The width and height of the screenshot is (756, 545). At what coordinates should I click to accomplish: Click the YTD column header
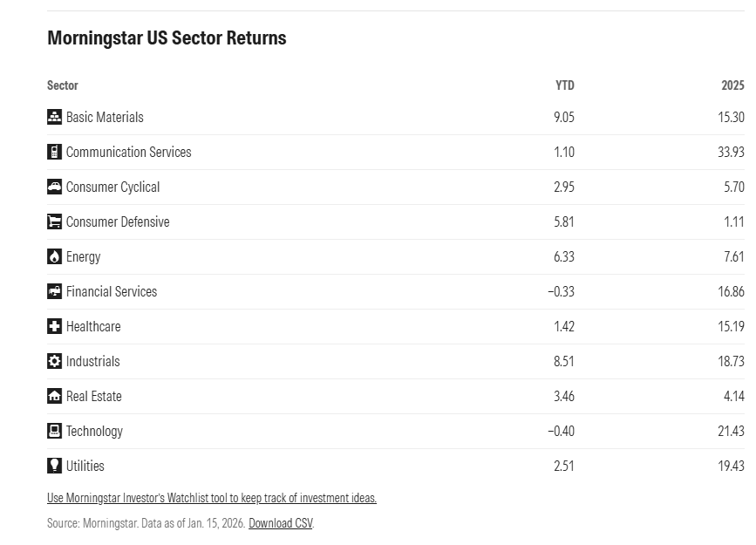tap(564, 85)
